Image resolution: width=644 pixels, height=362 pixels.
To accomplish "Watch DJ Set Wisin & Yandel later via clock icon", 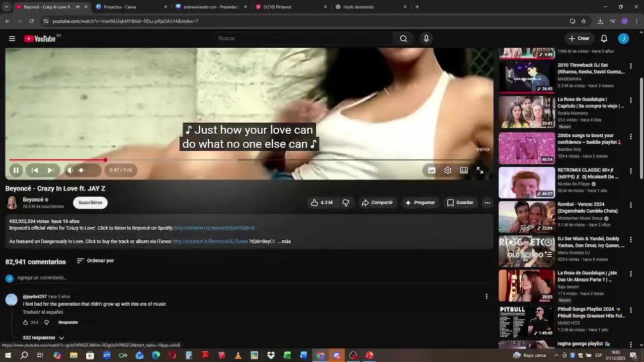I will [x=548, y=242].
